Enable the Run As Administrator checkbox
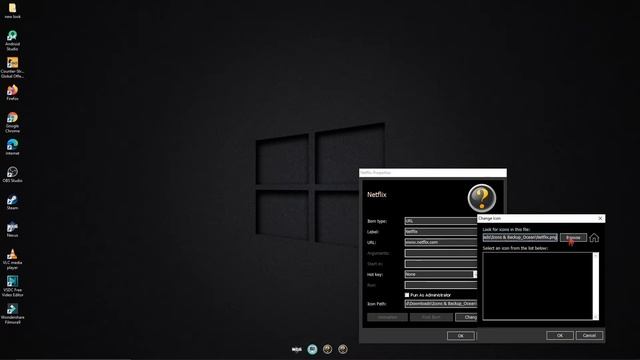Screen dimensions: 640x360 [x=407, y=295]
